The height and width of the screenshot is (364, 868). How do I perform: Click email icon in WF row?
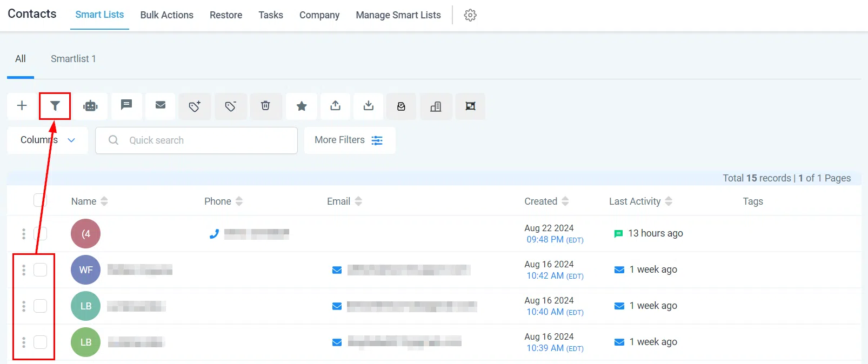(x=337, y=270)
